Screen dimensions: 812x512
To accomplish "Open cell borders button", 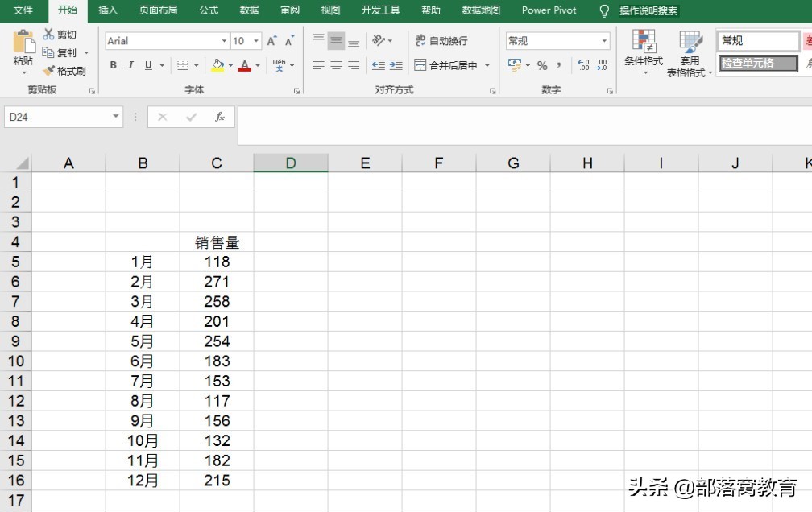I will coord(183,65).
